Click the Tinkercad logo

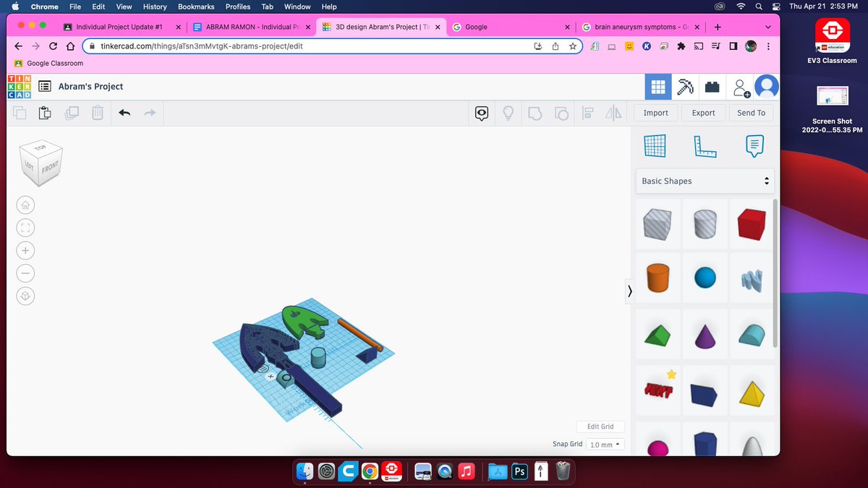[x=19, y=86]
